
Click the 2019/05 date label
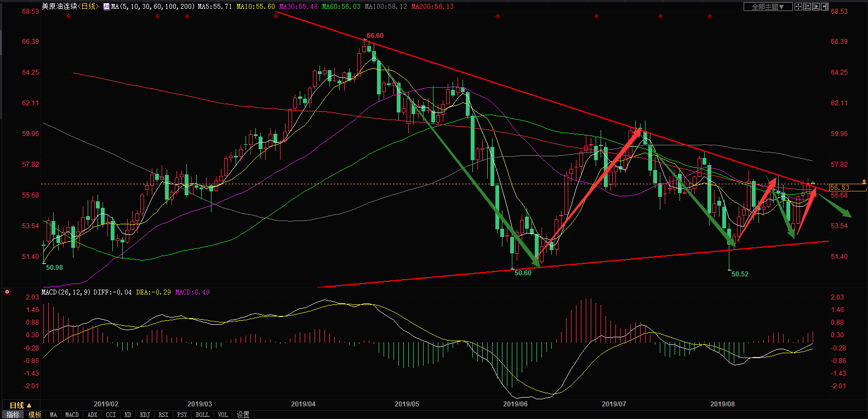point(407,404)
